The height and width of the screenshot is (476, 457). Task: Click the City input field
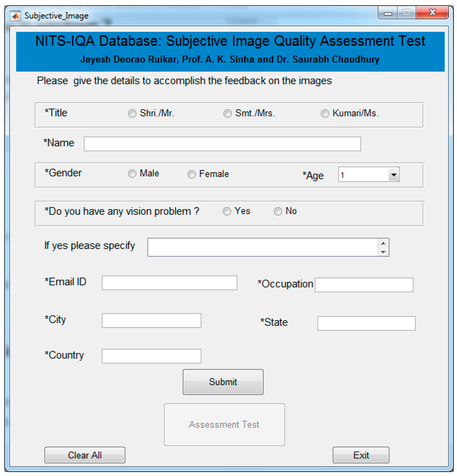pyautogui.click(x=151, y=321)
